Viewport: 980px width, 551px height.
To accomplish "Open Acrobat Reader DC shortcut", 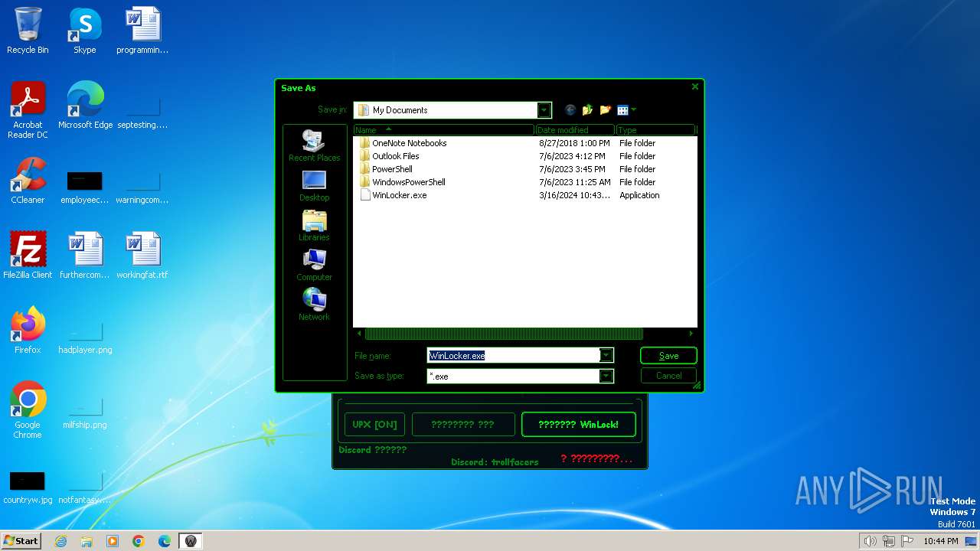I will tap(28, 110).
